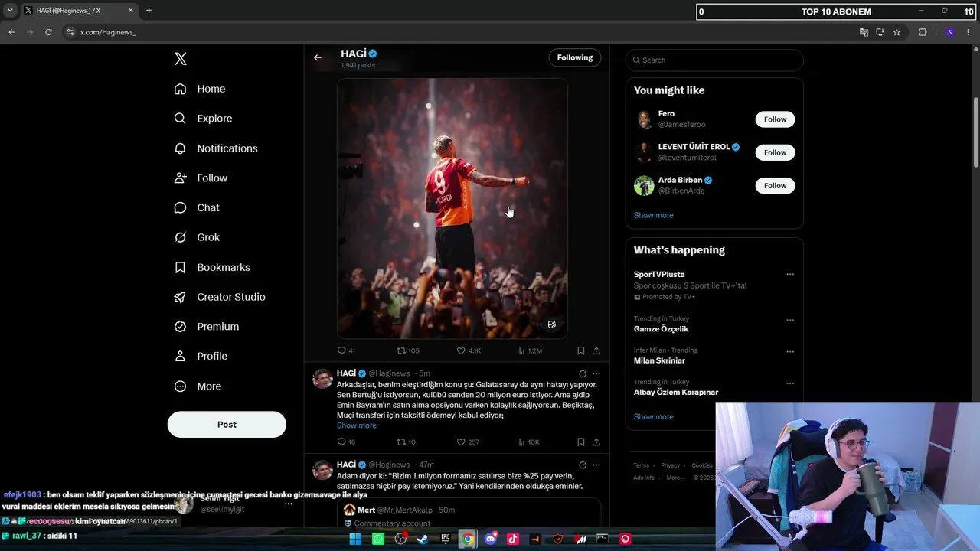The height and width of the screenshot is (551, 980).
Task: Reload the page in Chrome
Action: (48, 32)
